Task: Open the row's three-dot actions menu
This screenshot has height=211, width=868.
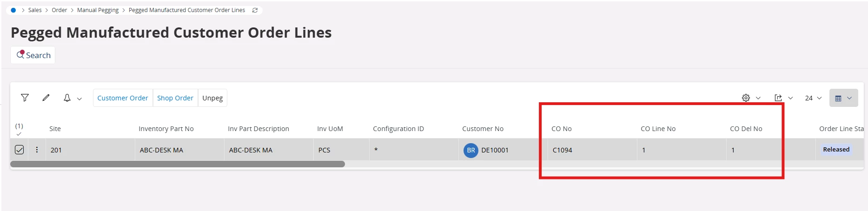Action: coord(37,150)
